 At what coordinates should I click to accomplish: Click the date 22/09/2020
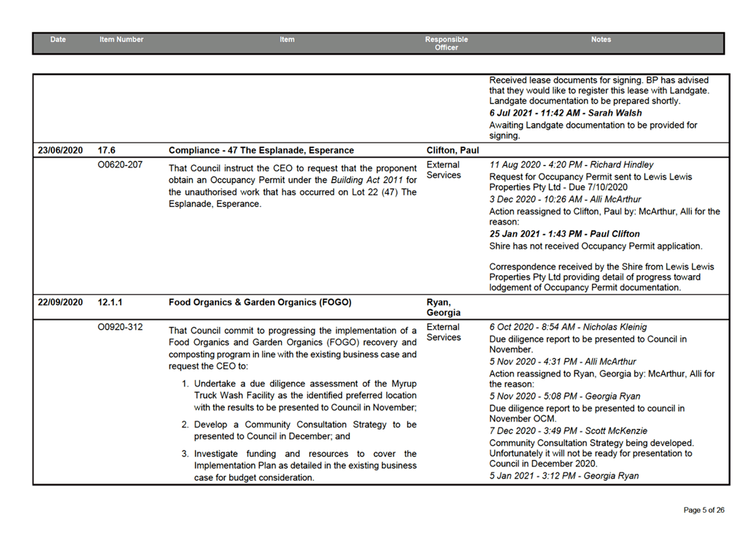click(x=60, y=302)
